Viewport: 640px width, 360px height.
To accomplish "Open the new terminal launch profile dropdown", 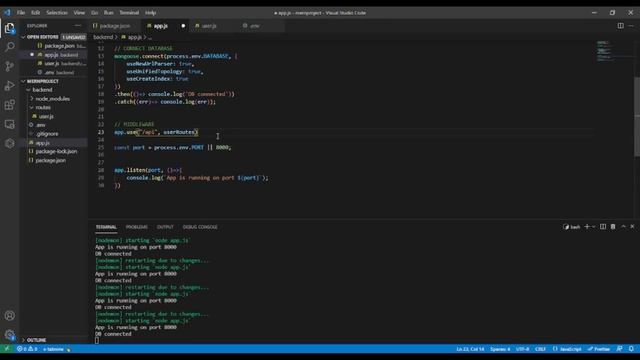I will point(593,227).
